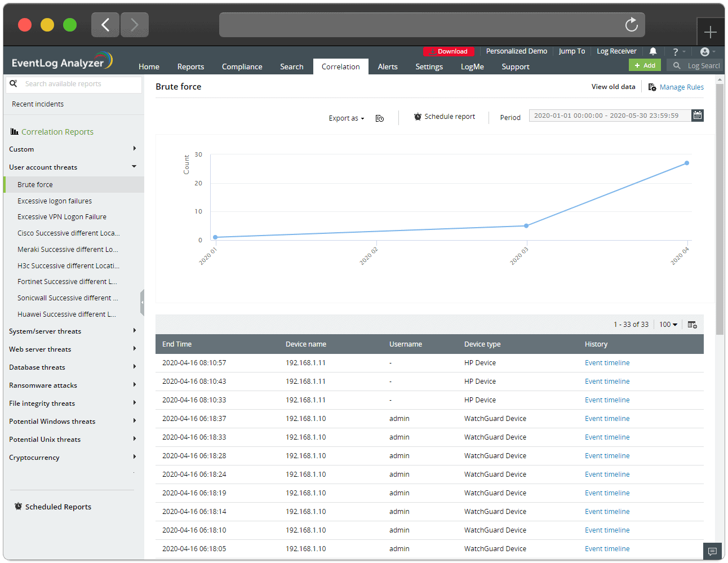The height and width of the screenshot is (563, 728).
Task: Click the browser forward arrow button
Action: (x=135, y=25)
